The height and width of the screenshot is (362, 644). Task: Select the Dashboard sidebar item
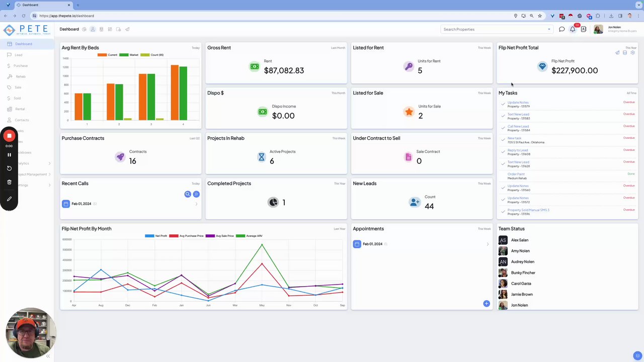27,44
